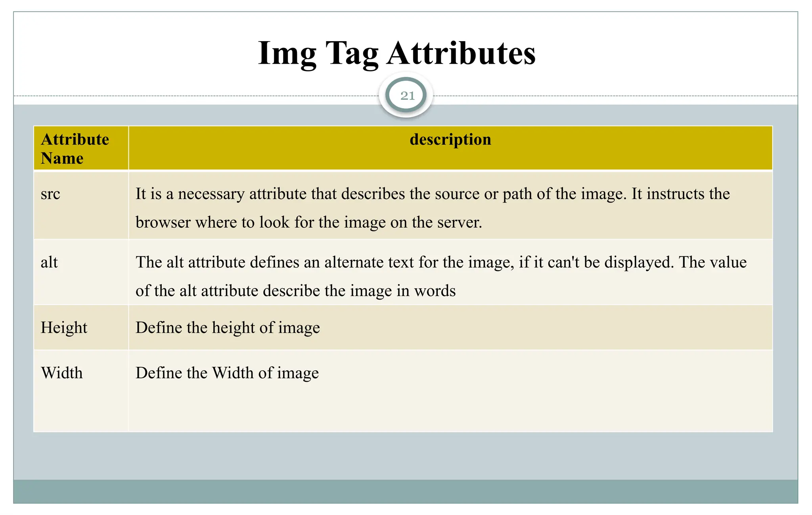The image size is (812, 515).
Task: Select the alt attribute cell
Action: (x=81, y=272)
